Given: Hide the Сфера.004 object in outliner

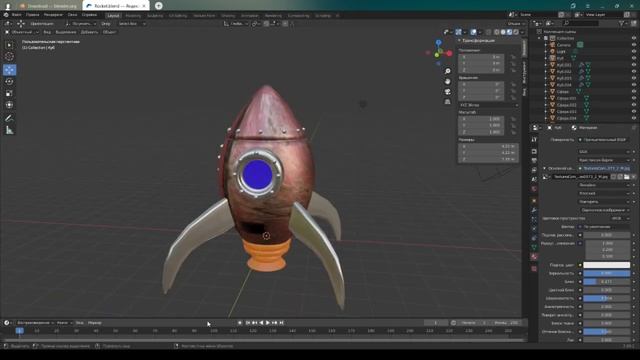Looking at the screenshot, I should click(634, 118).
